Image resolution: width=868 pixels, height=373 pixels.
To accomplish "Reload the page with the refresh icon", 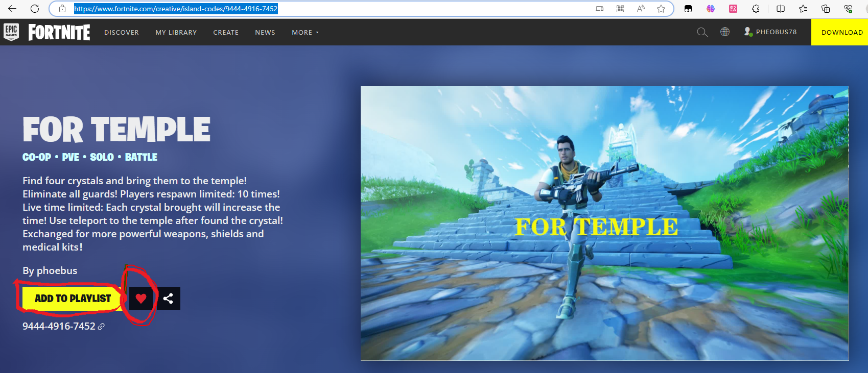I will click(x=35, y=9).
